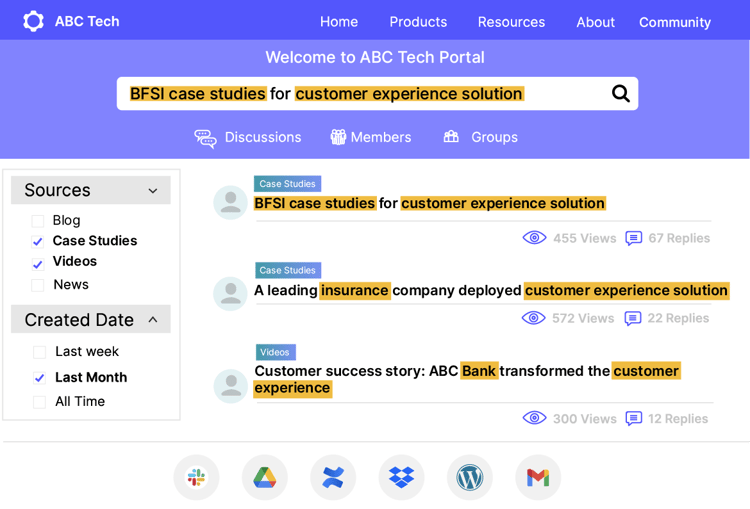Viewport: 750px width, 509px height.
Task: Click the 12 Replies text
Action: tap(678, 419)
